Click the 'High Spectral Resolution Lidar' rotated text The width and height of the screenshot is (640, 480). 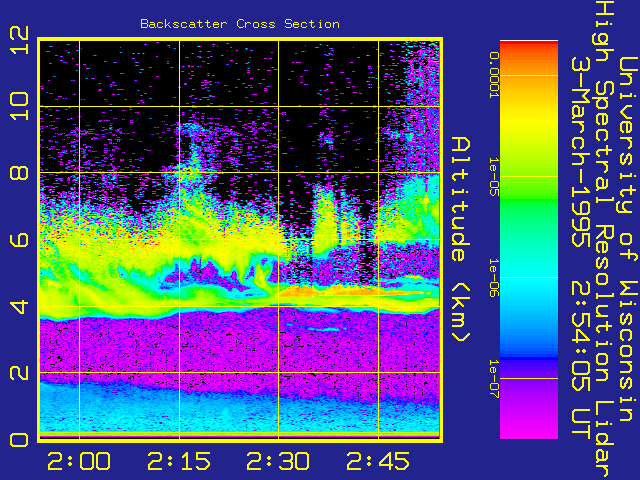603,240
